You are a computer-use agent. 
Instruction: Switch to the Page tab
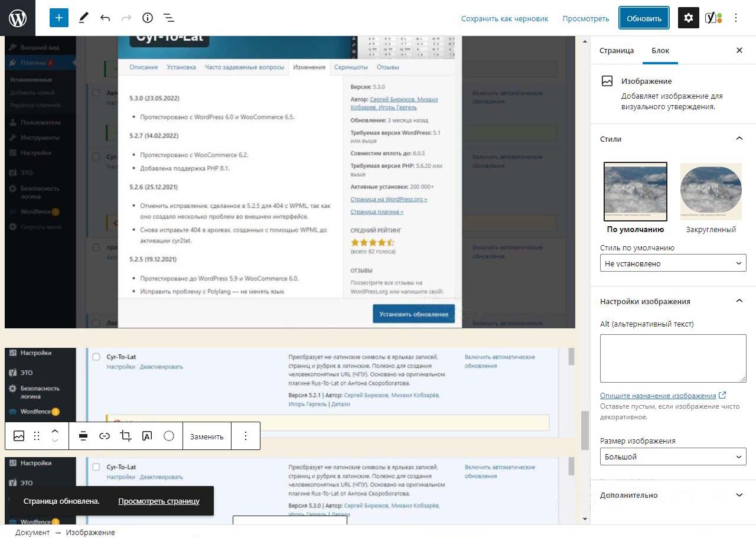[x=616, y=50]
